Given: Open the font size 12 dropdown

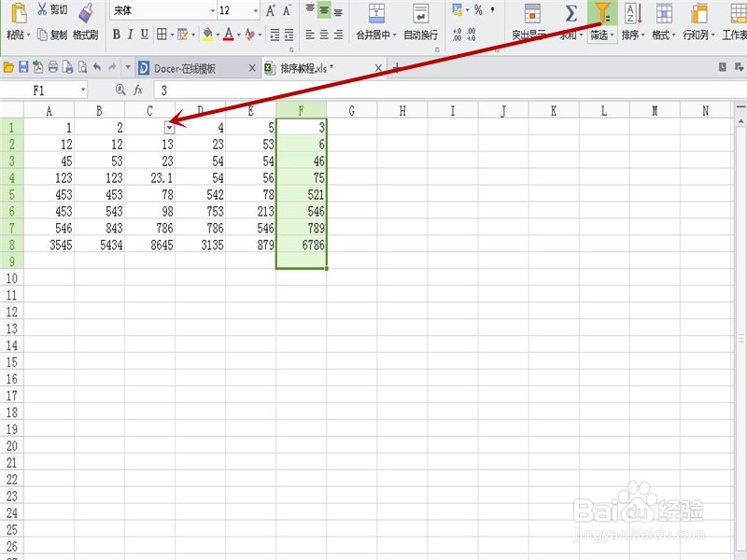Looking at the screenshot, I should (256, 10).
